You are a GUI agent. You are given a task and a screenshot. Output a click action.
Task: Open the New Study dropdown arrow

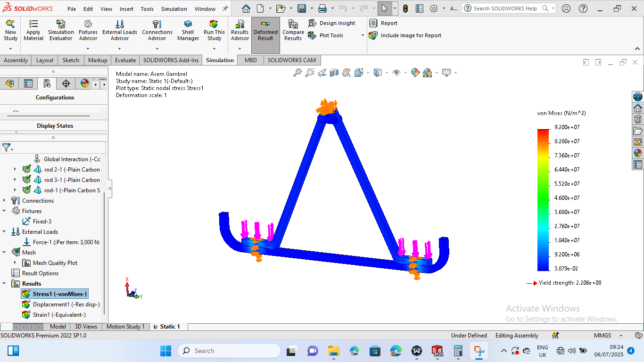click(10, 49)
